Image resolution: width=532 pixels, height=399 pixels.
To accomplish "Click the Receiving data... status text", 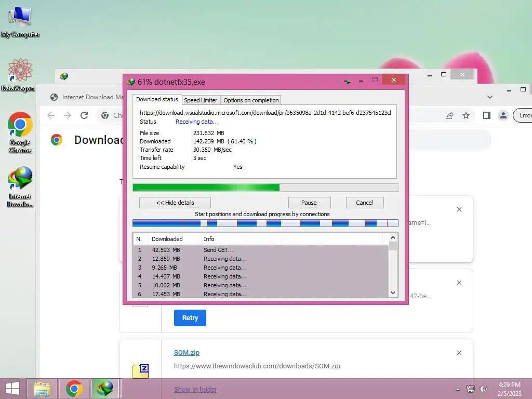I will tap(197, 122).
